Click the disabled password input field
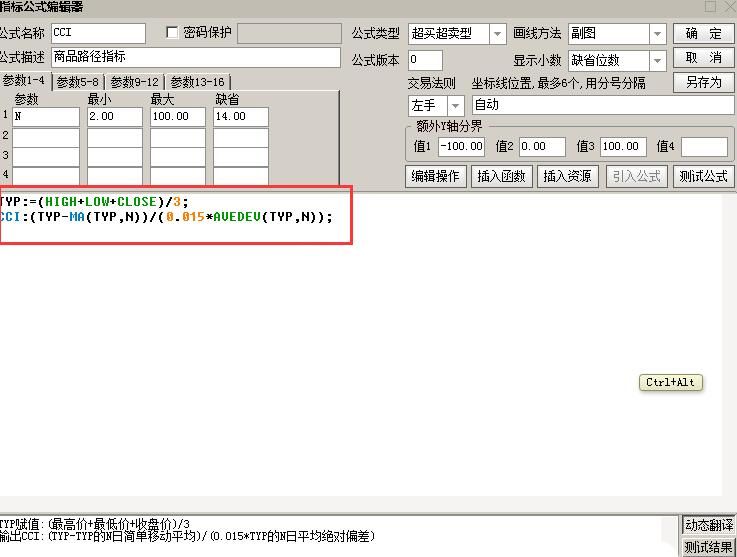737x557 pixels. pyautogui.click(x=290, y=33)
